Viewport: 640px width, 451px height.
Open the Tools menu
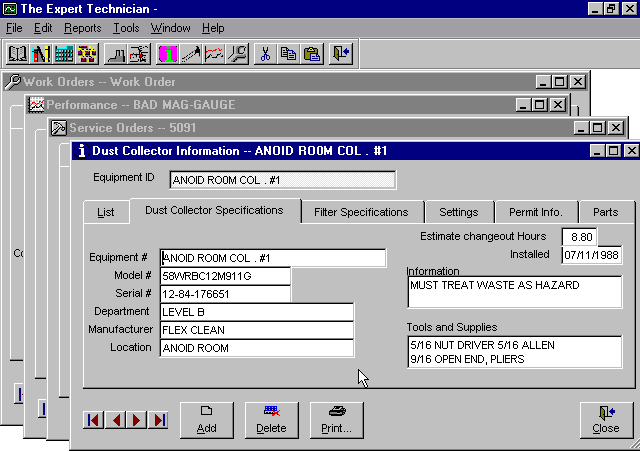(x=126, y=28)
